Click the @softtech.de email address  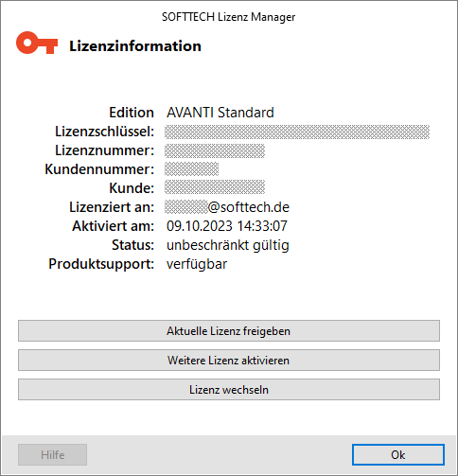click(x=227, y=207)
